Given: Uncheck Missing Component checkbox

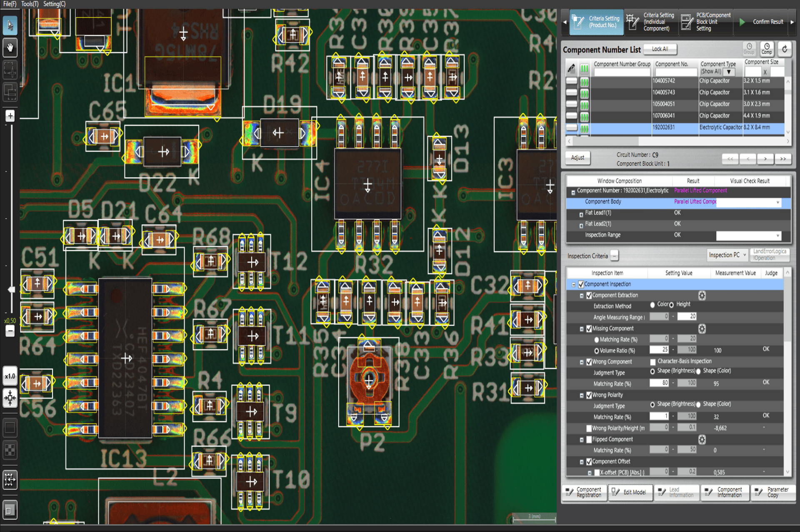Looking at the screenshot, I should (589, 328).
